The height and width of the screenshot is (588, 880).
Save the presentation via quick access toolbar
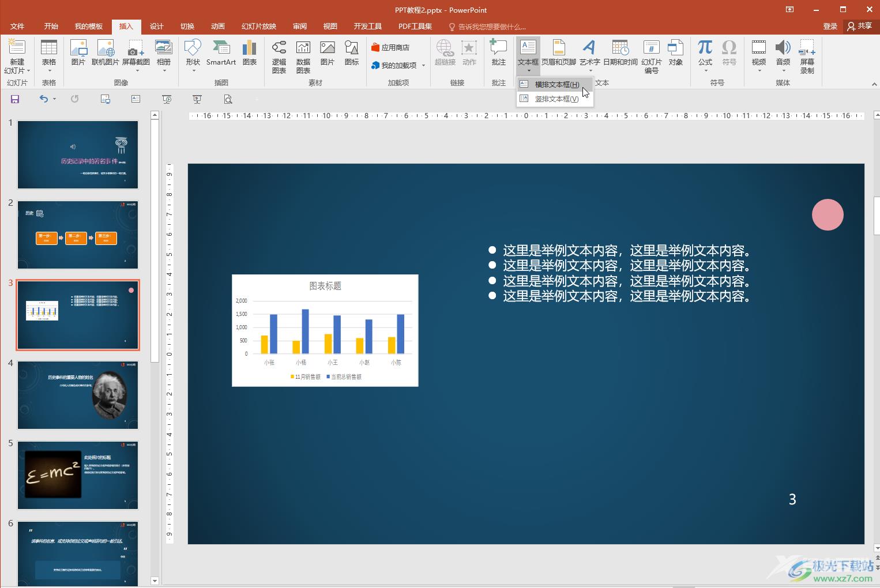[15, 99]
